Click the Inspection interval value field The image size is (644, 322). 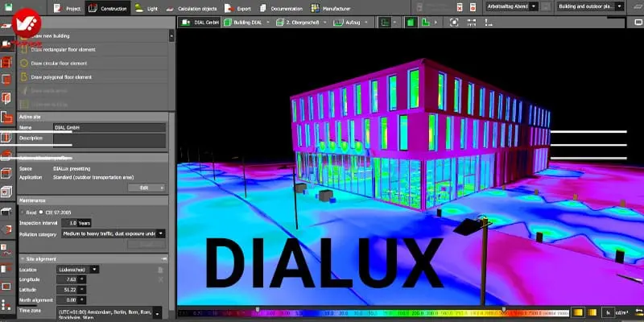coord(69,223)
